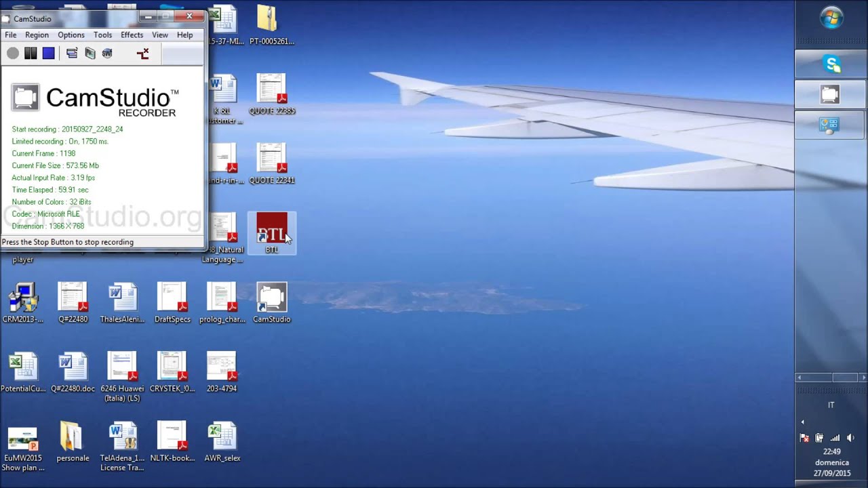Screen dimensions: 868x488
Task: Click the Record button in CamStudio toolbar
Action: (13, 54)
